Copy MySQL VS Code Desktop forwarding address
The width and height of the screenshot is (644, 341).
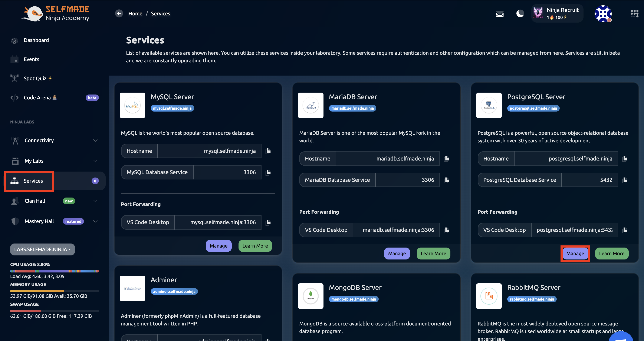click(x=268, y=222)
